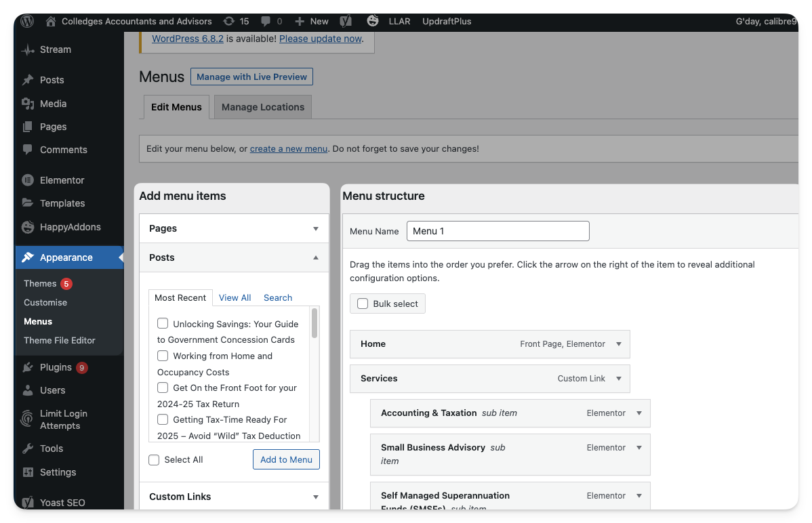Click the Plugins icon in sidebar

28,367
